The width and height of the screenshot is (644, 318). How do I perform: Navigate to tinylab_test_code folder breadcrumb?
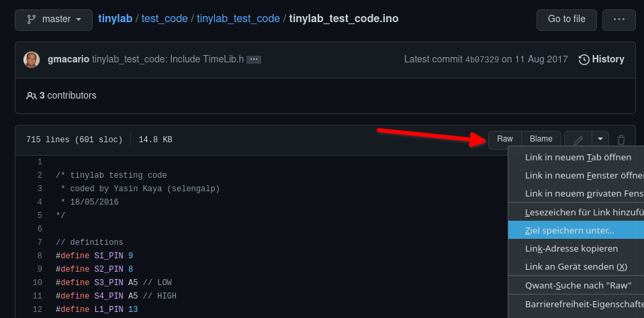tap(238, 19)
